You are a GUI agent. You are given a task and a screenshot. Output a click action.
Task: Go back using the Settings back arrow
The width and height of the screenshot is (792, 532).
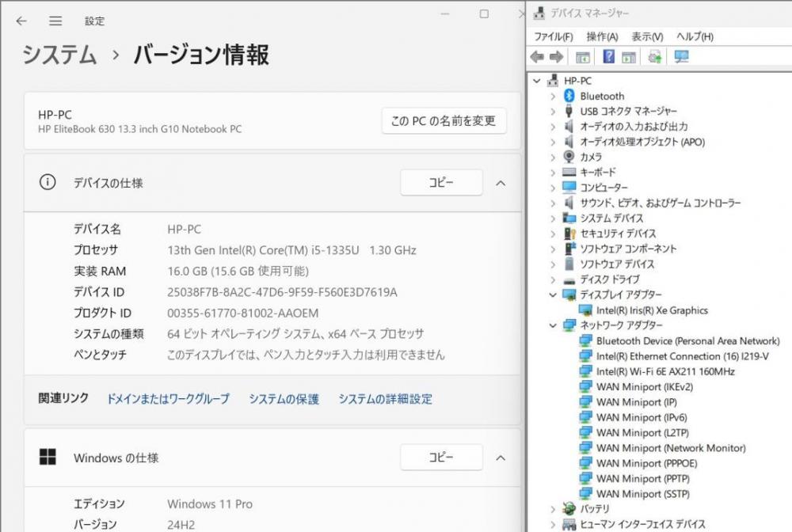tap(21, 21)
